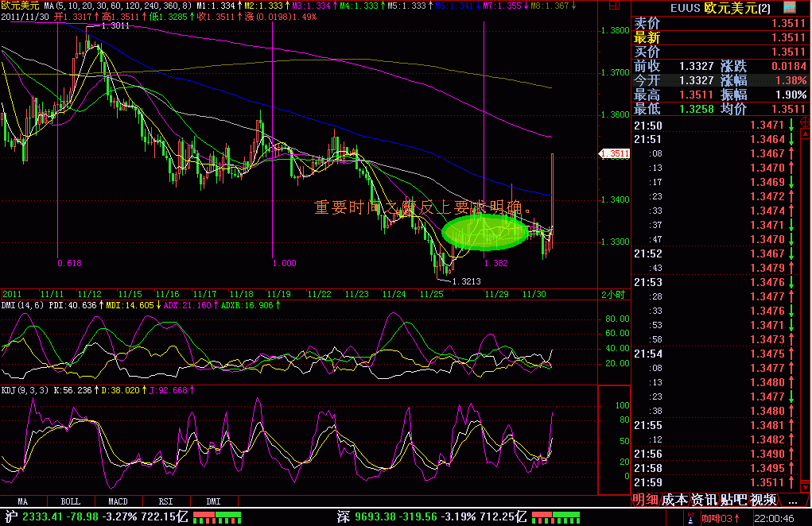Switch to the MA indicator tab
812x526 pixels.
pos(23,501)
